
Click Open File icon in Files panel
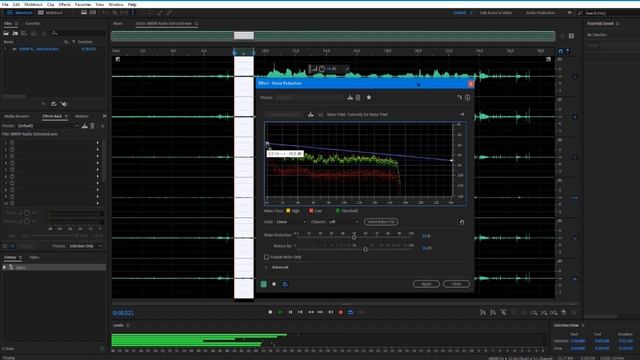pyautogui.click(x=6, y=33)
